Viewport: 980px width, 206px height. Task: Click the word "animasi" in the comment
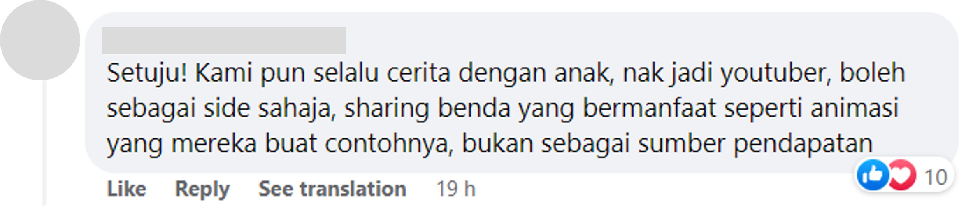(x=854, y=109)
